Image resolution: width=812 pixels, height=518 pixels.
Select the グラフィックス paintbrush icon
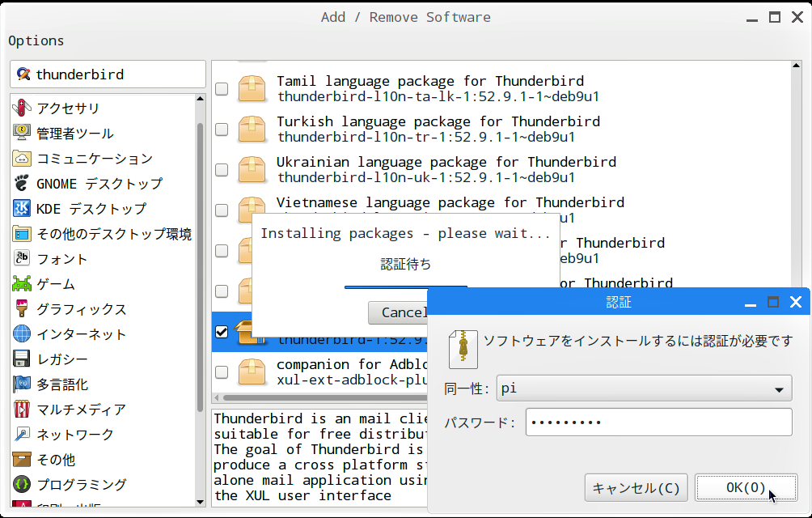22,308
